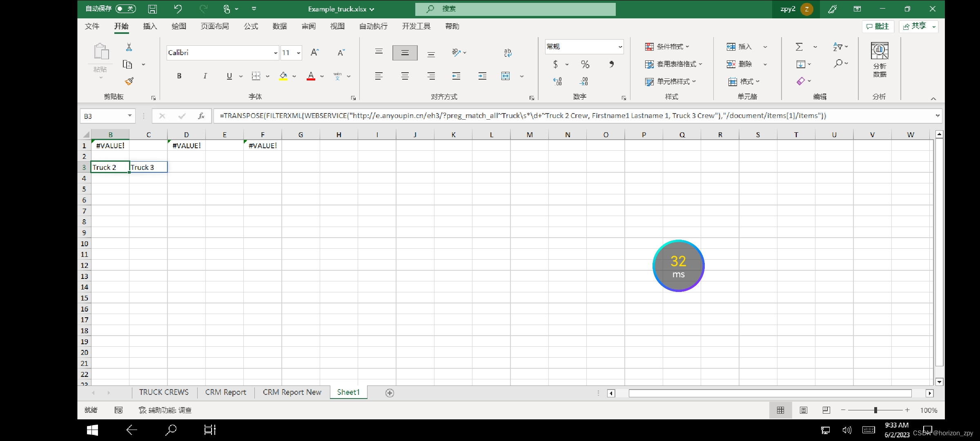Click the AutoSum sigma icon
Screen dimensions: 980x441
(799, 47)
